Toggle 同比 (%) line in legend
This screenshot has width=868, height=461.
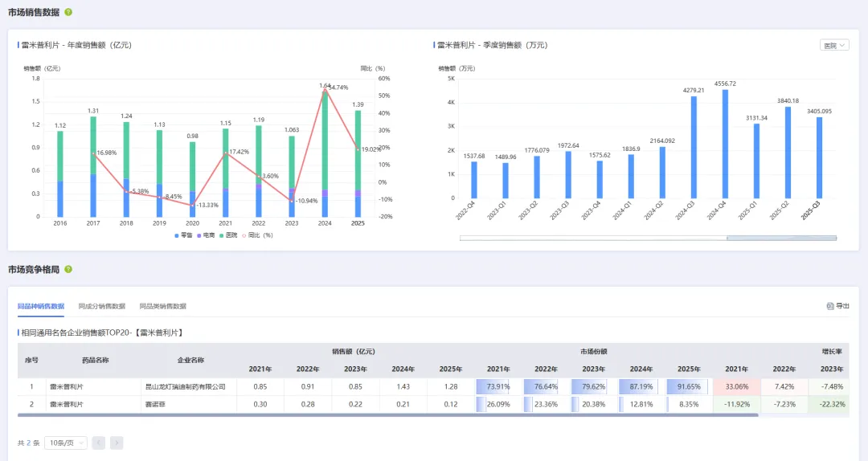pyautogui.click(x=257, y=235)
